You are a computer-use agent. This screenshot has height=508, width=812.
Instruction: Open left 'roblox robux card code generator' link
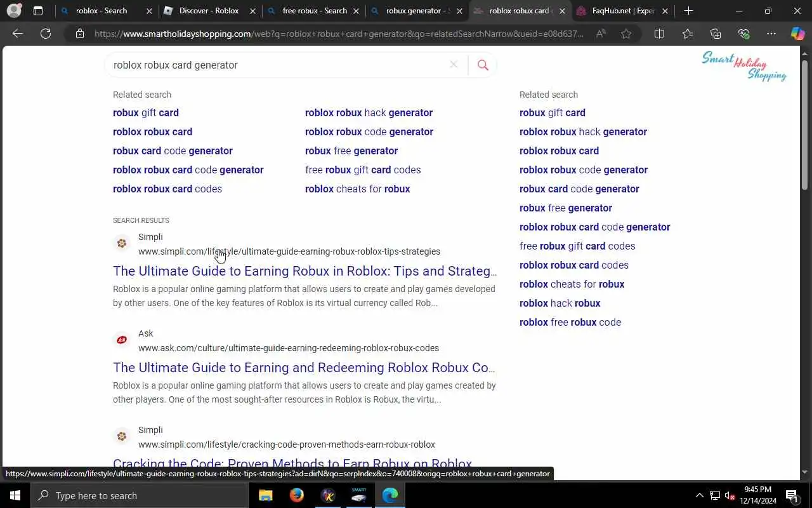click(x=188, y=170)
